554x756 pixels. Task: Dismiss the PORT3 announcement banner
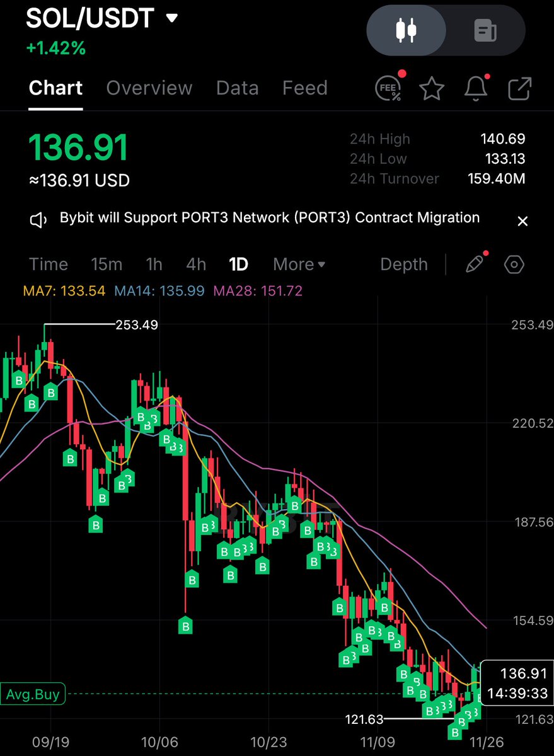(522, 221)
